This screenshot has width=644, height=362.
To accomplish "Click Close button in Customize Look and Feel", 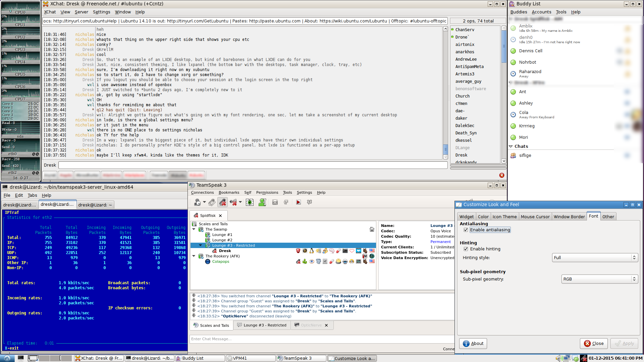I will [594, 344].
